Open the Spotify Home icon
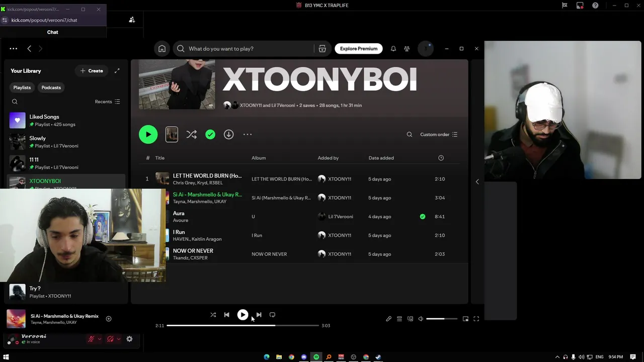The width and height of the screenshot is (644, 362). [162, 49]
